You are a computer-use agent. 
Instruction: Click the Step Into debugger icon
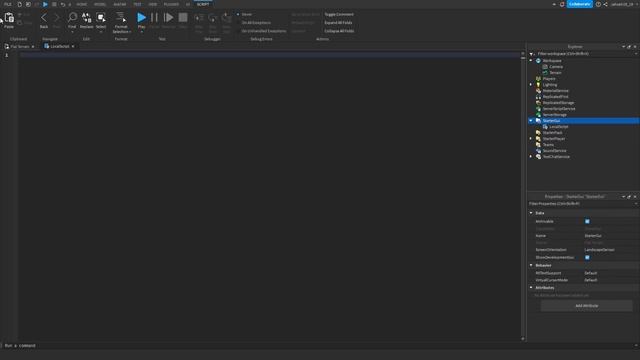click(199, 18)
